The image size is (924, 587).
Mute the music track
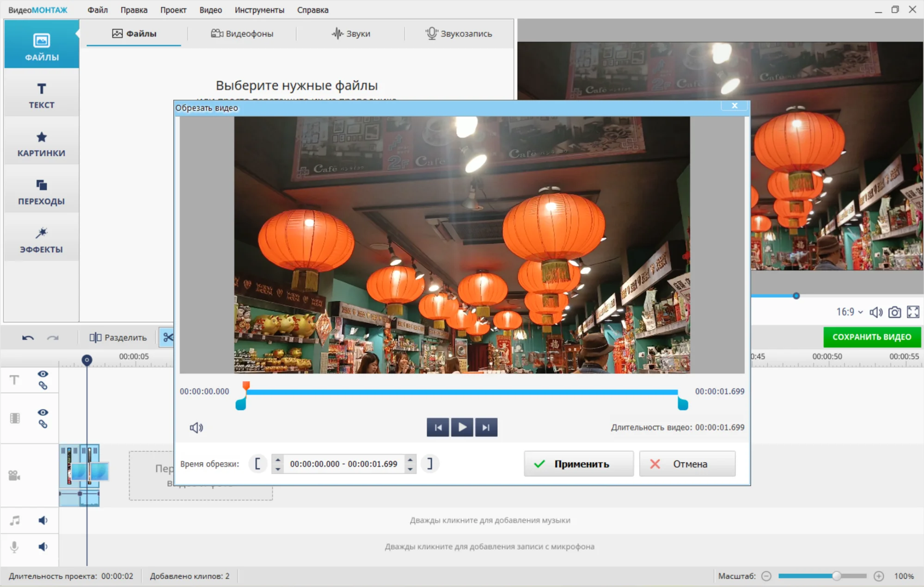(43, 520)
